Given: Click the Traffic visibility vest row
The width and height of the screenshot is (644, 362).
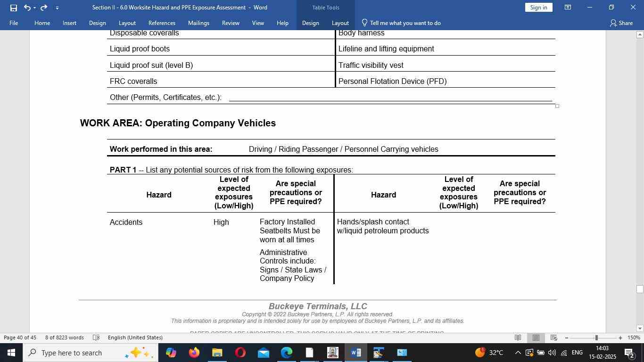Looking at the screenshot, I should [x=446, y=65].
